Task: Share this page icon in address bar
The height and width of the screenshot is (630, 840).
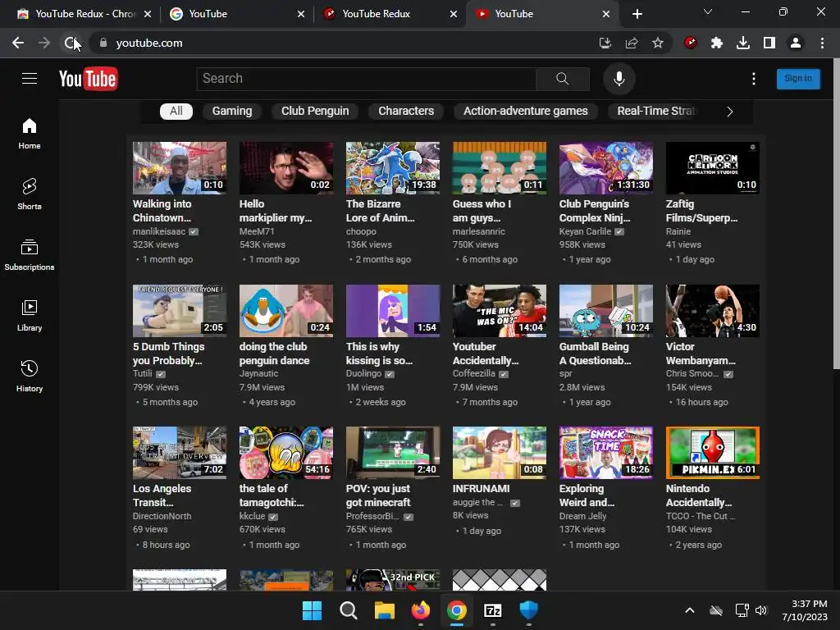Action: (632, 43)
